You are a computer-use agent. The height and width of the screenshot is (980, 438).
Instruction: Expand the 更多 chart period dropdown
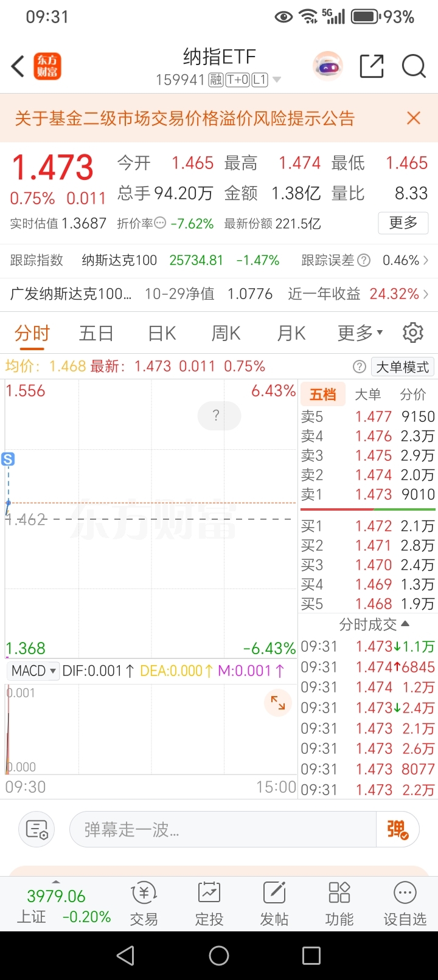pos(360,333)
